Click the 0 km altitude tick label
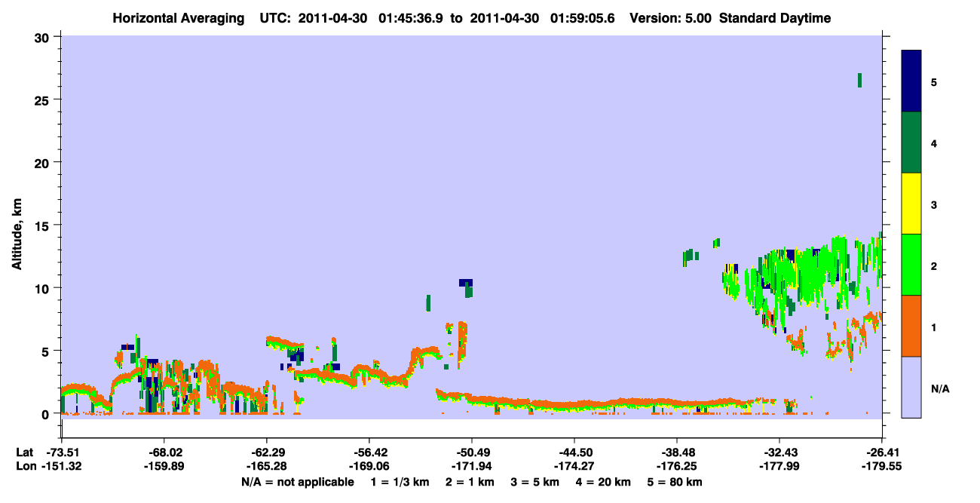Screen dimensions: 980x503 (x=47, y=414)
